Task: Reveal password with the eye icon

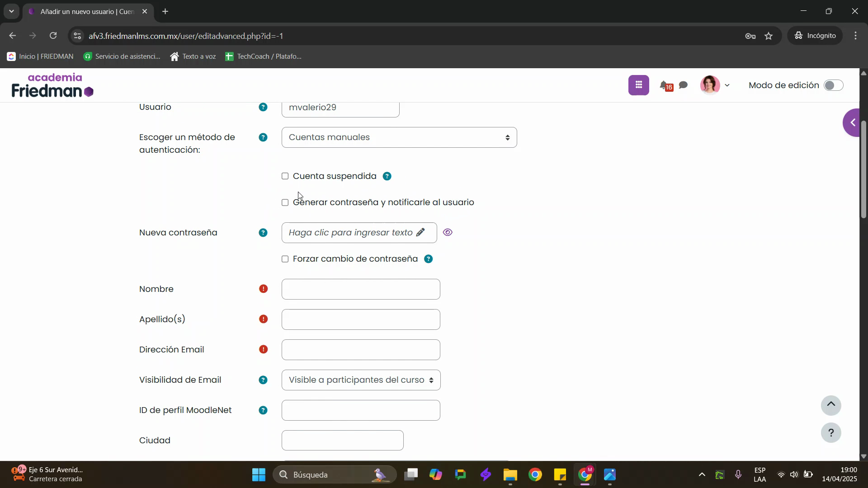Action: pyautogui.click(x=448, y=233)
